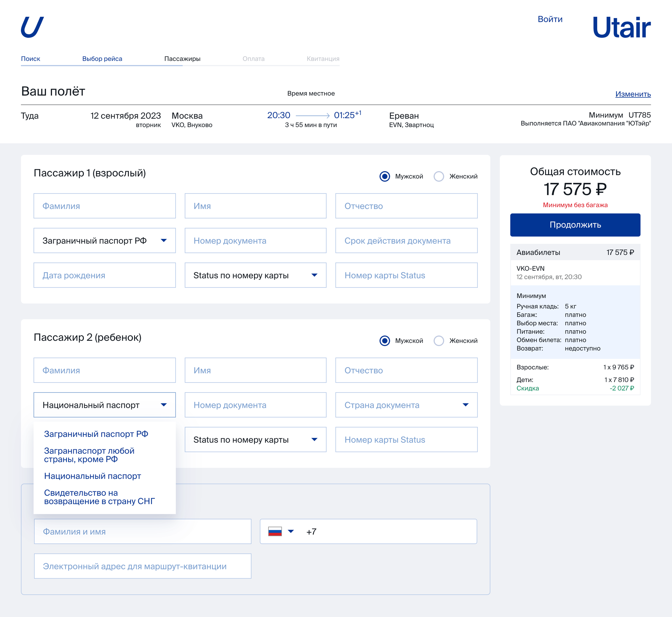Screen dimensions: 672x617
Task: Open Passenger 2 Status по номеру карты dropdown
Action: (x=255, y=440)
